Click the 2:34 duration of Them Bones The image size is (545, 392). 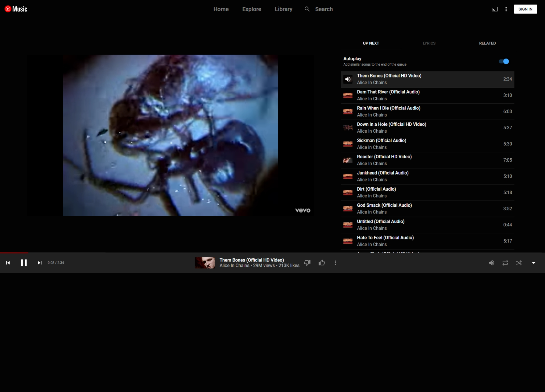(507, 79)
